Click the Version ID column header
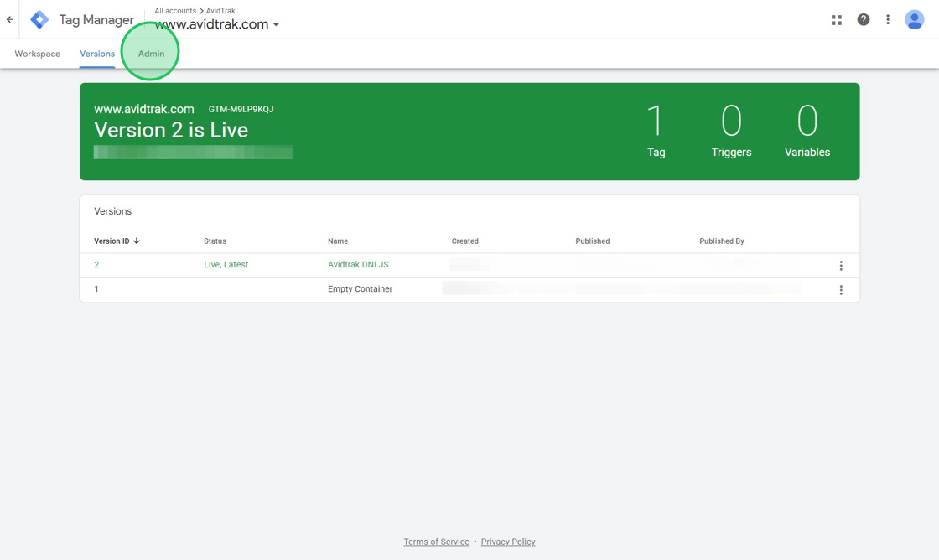The image size is (939, 560). 112,241
